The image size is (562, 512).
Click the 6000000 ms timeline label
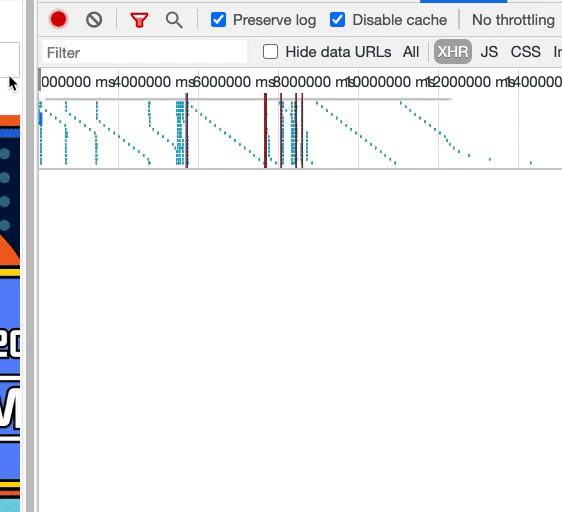(234, 82)
